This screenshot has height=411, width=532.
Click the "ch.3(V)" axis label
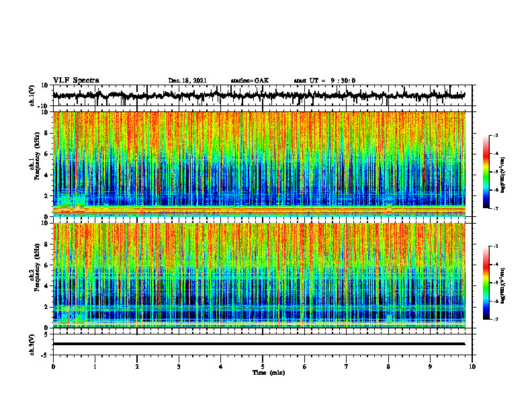(x=32, y=345)
